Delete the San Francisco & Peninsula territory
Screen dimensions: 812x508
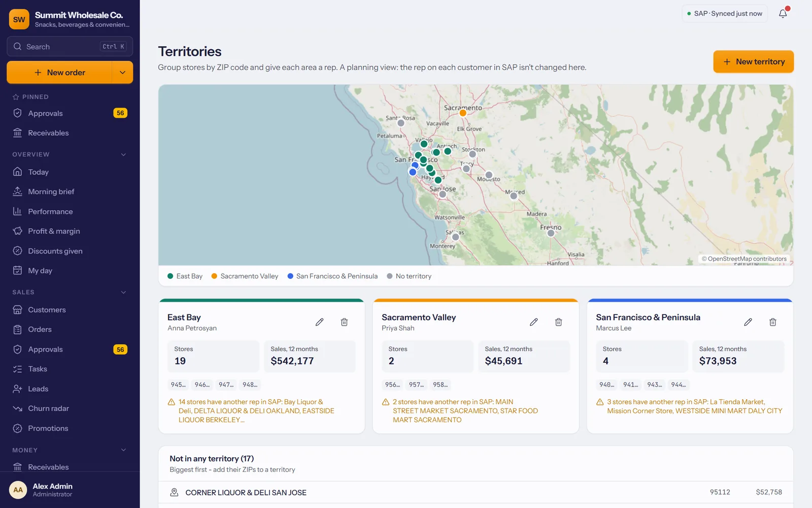[772, 322]
